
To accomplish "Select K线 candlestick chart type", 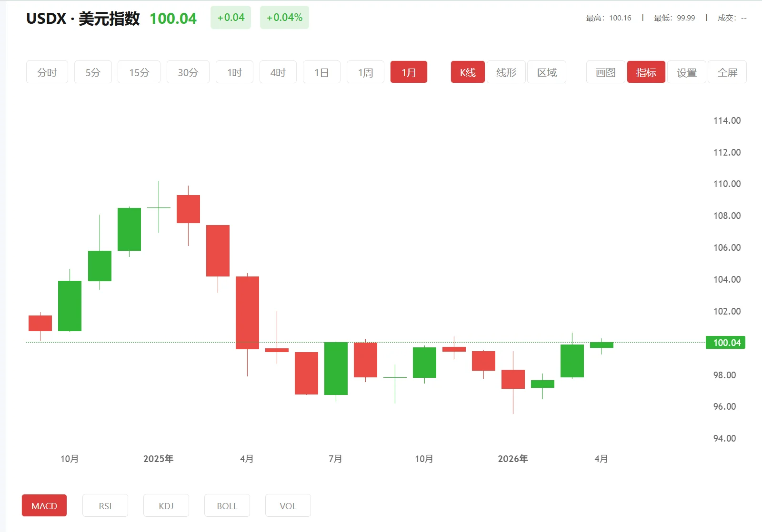I will 468,72.
